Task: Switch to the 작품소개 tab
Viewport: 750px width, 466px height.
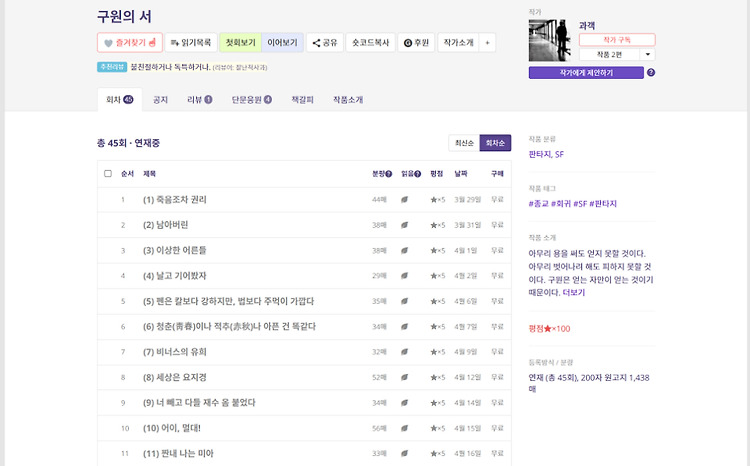Action: (x=348, y=100)
